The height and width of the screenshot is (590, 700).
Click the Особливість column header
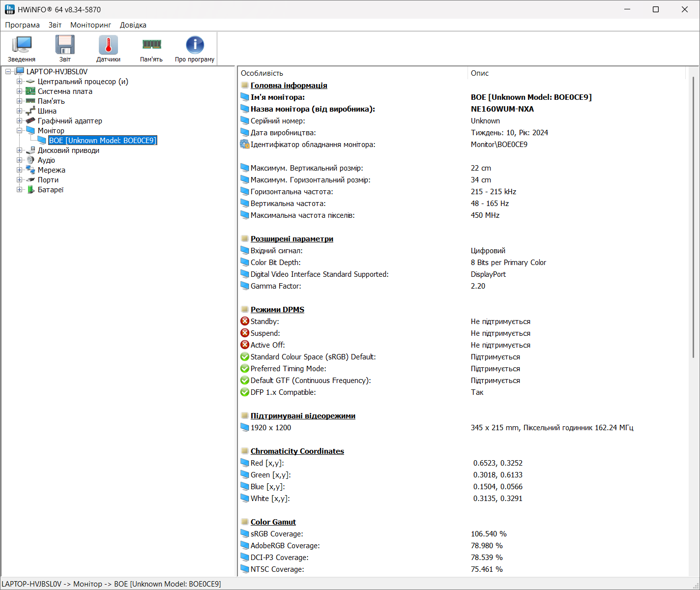(x=352, y=73)
